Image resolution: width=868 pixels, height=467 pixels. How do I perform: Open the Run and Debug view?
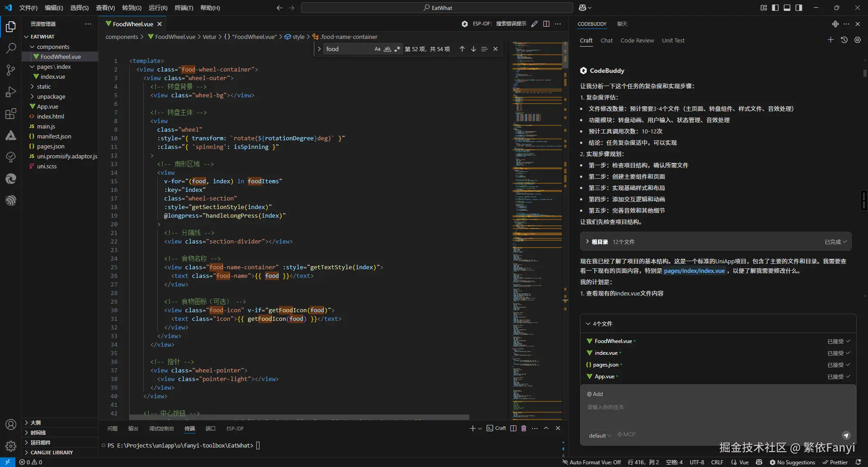pos(11,92)
